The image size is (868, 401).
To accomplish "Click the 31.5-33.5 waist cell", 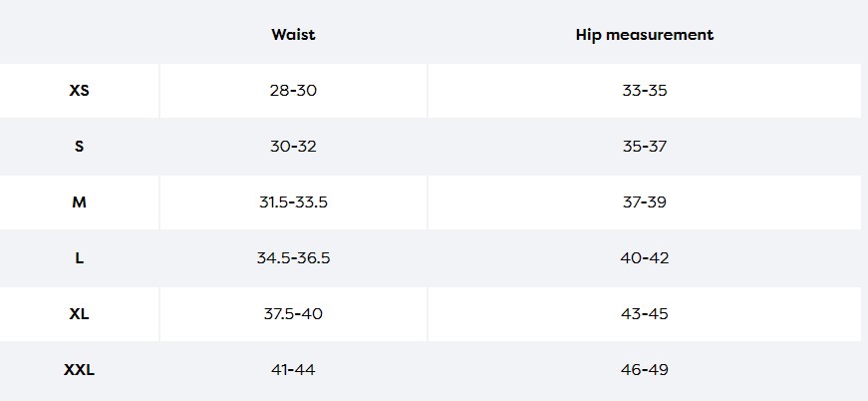I will click(x=293, y=201).
